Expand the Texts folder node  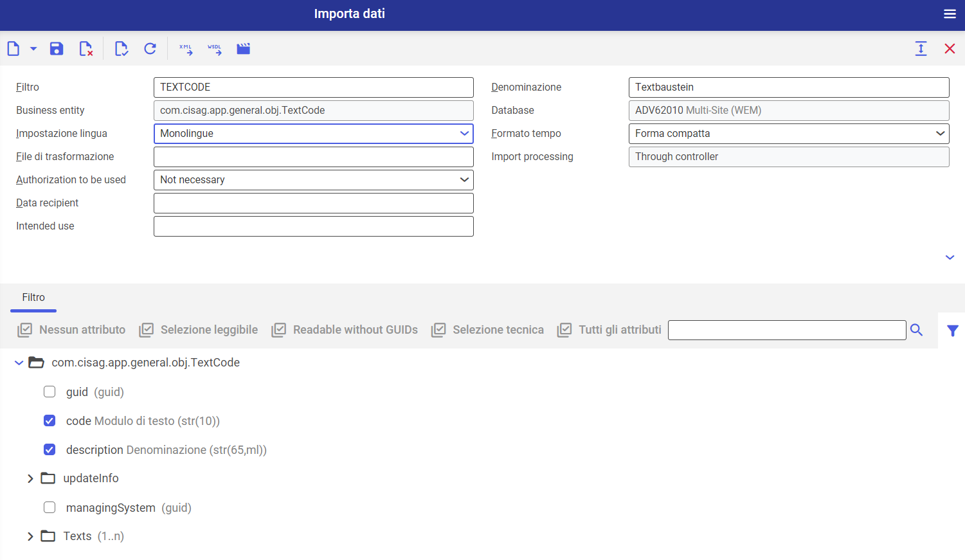tap(30, 537)
